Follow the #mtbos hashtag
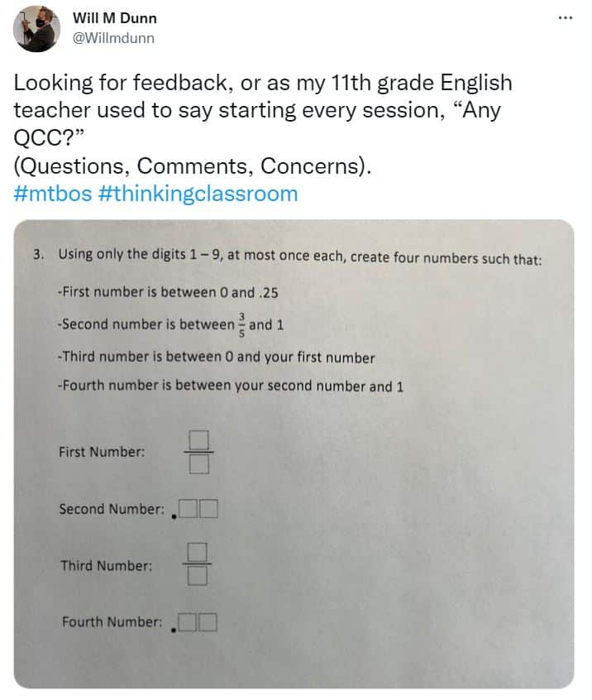Viewport: 592px width, 700px height. [53, 194]
